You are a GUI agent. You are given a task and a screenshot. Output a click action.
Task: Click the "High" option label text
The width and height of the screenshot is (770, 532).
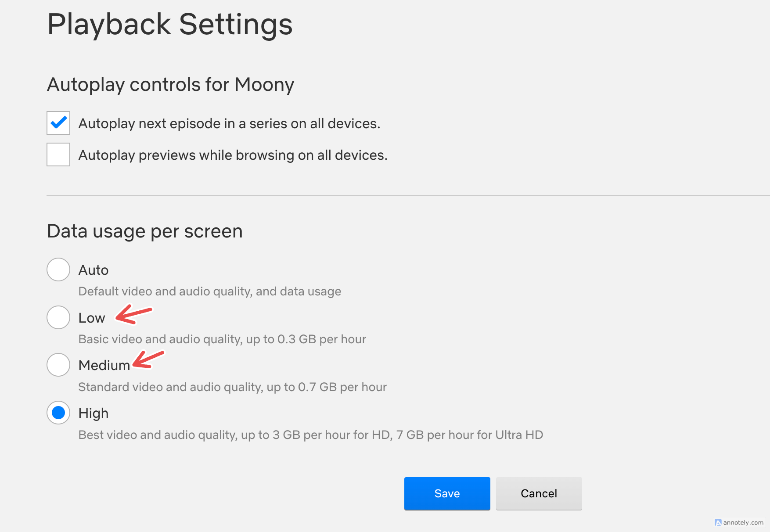click(94, 413)
